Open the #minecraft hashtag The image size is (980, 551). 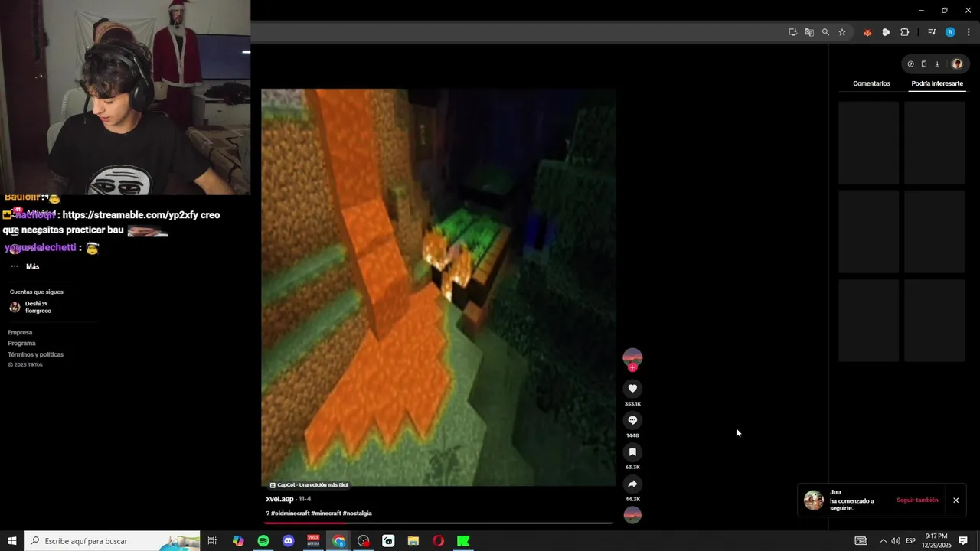pos(326,514)
